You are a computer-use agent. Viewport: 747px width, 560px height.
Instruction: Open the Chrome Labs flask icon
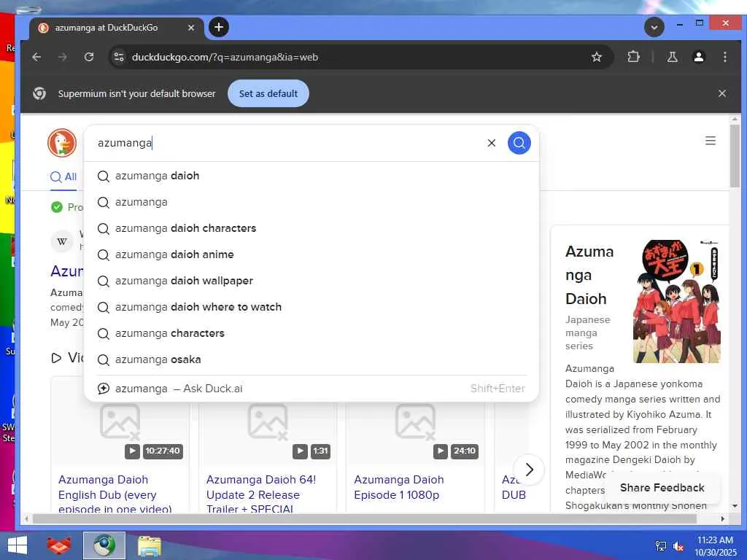(x=672, y=57)
